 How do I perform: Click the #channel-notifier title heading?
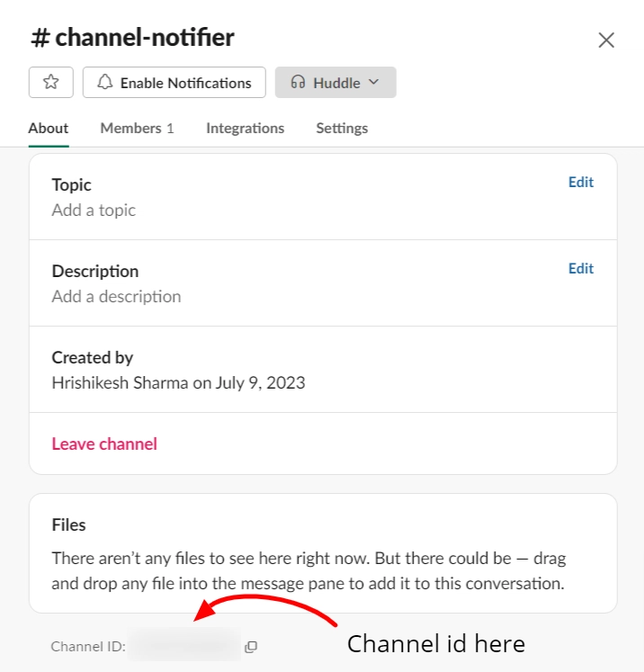[x=132, y=38]
